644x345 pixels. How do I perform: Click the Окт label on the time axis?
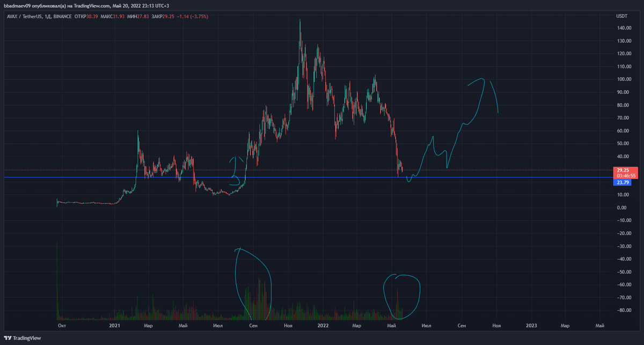pos(62,326)
